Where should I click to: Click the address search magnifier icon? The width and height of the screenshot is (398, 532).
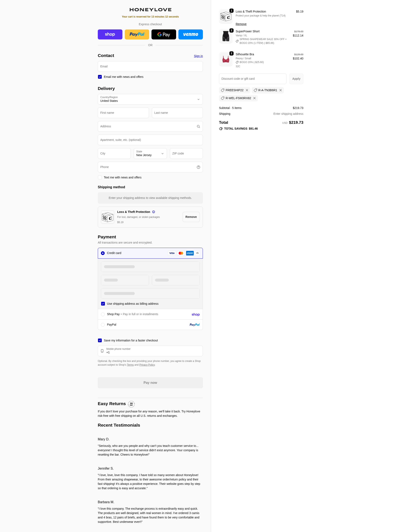tap(198, 126)
